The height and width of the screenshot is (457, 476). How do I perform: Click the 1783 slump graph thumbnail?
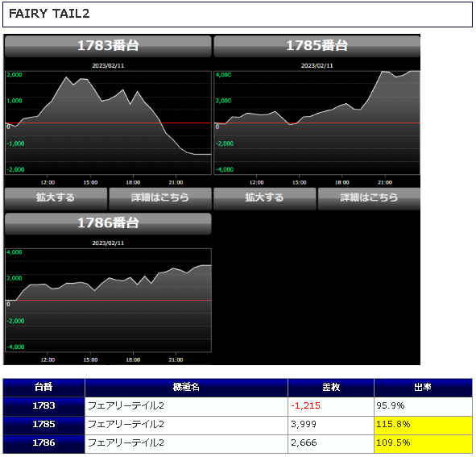[108, 123]
